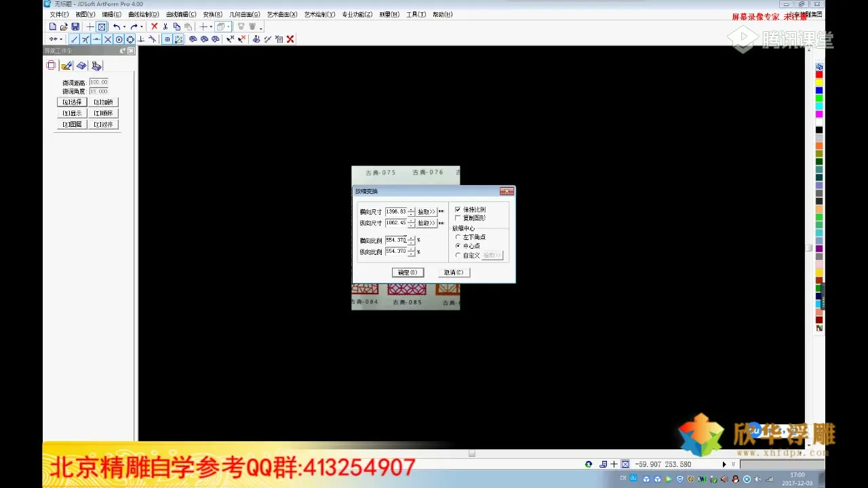Click the Cut scissors toolbar icon
Image resolution: width=868 pixels, height=488 pixels.
(165, 26)
